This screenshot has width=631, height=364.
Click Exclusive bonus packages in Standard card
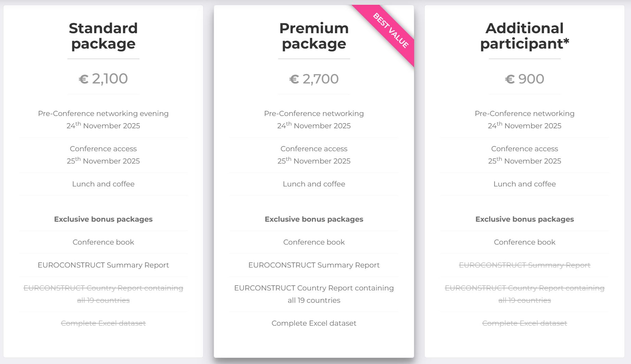[x=103, y=219]
